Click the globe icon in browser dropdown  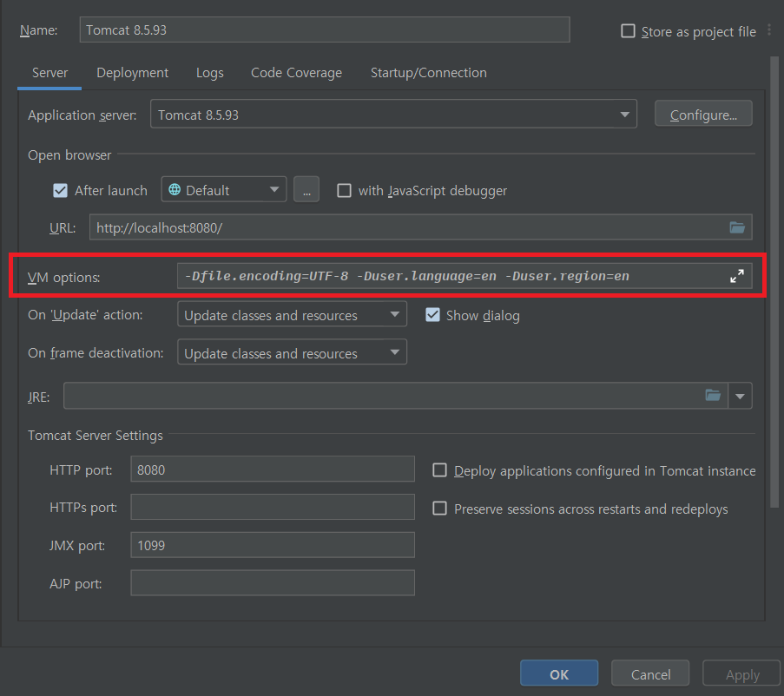point(175,190)
